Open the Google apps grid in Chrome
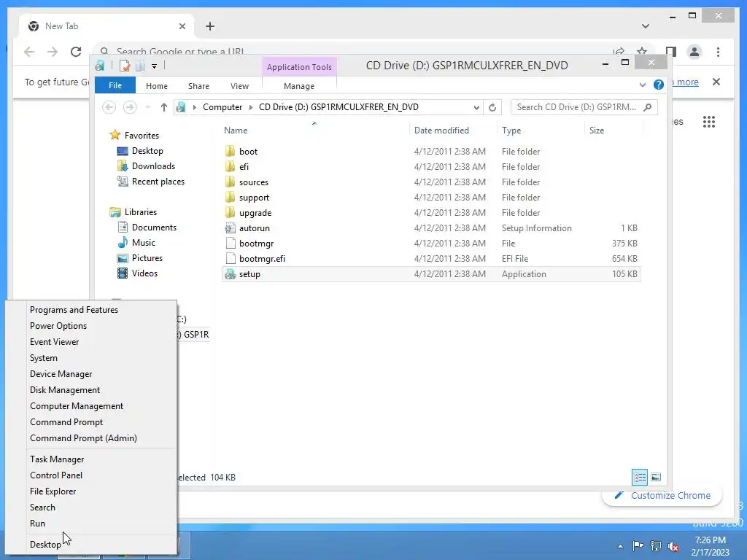Screen dimensions: 747x560 [x=709, y=122]
